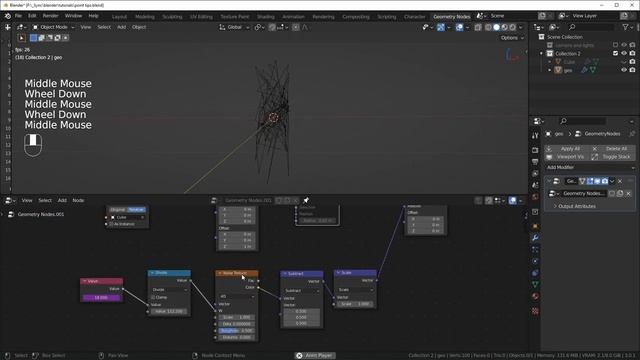Image resolution: width=640 pixels, height=360 pixels.
Task: Open the shading options dropdown arrow
Action: pyautogui.click(x=520, y=27)
